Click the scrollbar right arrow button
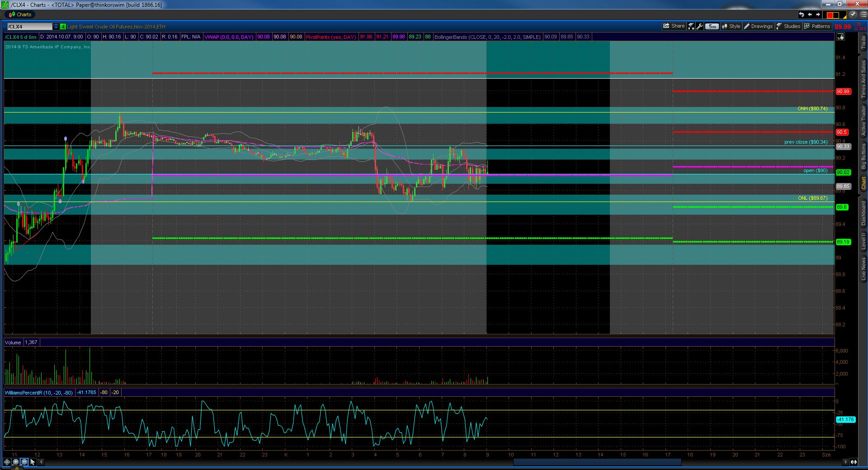Viewport: 868px width, 470px height. tap(845, 462)
